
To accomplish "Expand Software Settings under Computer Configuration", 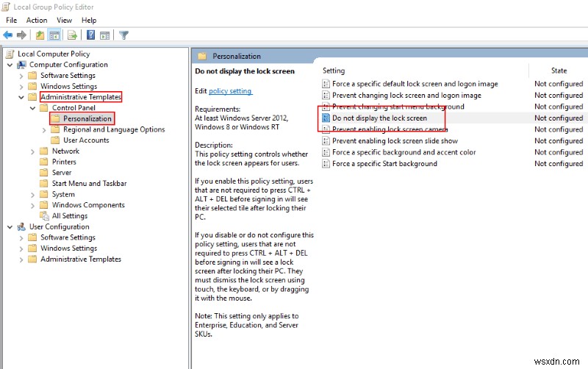I will (21, 76).
